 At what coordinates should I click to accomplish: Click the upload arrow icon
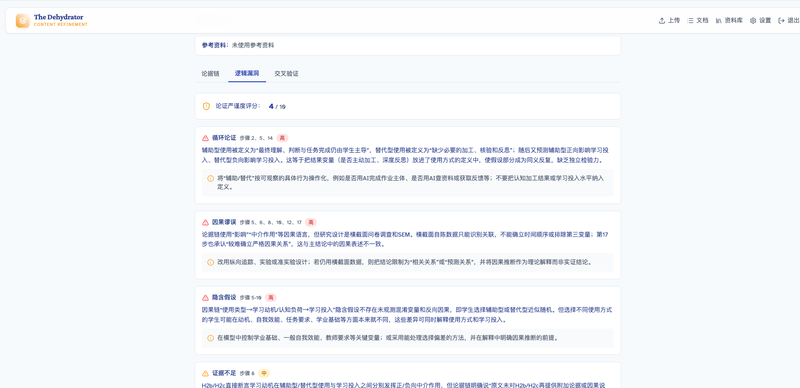pyautogui.click(x=662, y=20)
